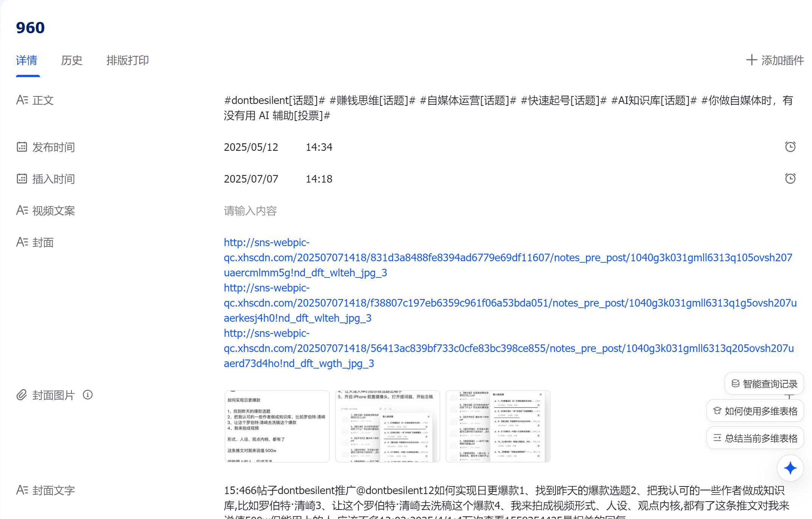
Task: Click the calendar icon of 发布时间 field
Action: [x=22, y=147]
